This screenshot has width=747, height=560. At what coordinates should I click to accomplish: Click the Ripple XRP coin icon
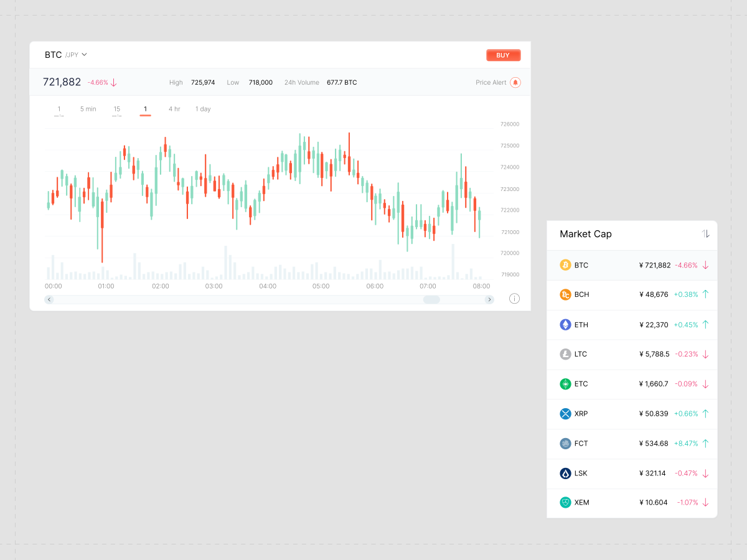tap(565, 414)
